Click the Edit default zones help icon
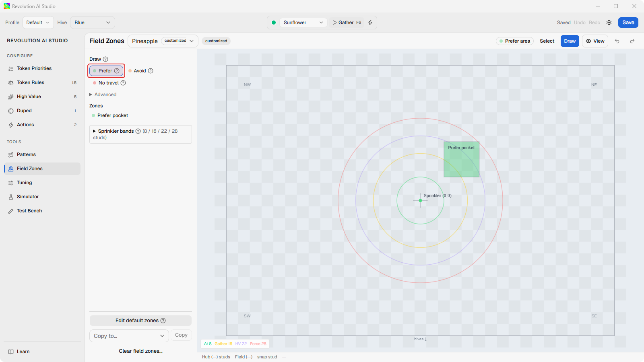Screen dimensions: 644x362 pyautogui.click(x=163, y=321)
